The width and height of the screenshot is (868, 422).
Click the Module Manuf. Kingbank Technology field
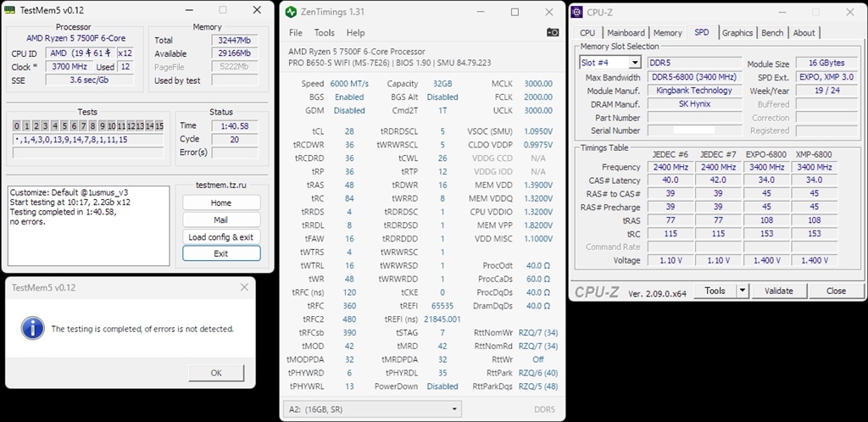[695, 90]
